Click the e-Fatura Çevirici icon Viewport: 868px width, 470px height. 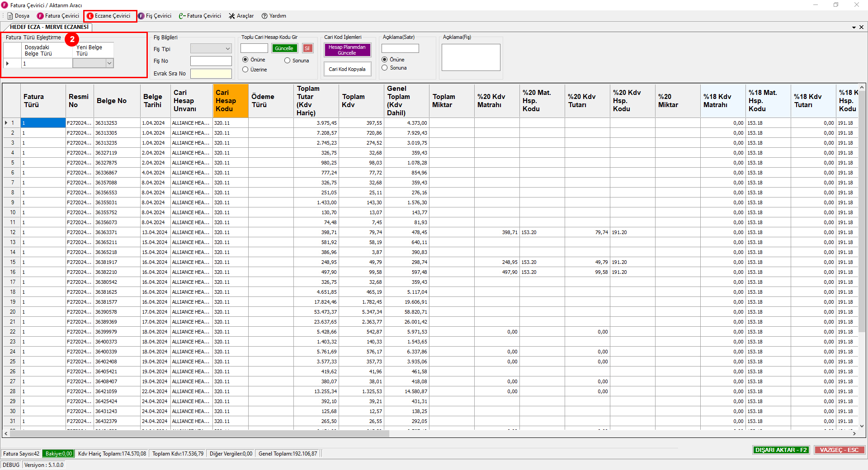click(182, 16)
